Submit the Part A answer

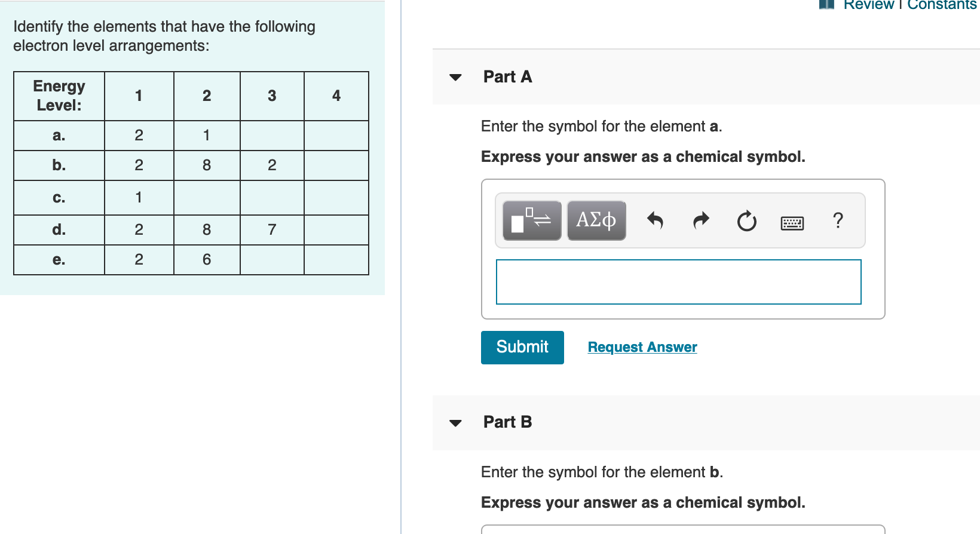pyautogui.click(x=522, y=347)
